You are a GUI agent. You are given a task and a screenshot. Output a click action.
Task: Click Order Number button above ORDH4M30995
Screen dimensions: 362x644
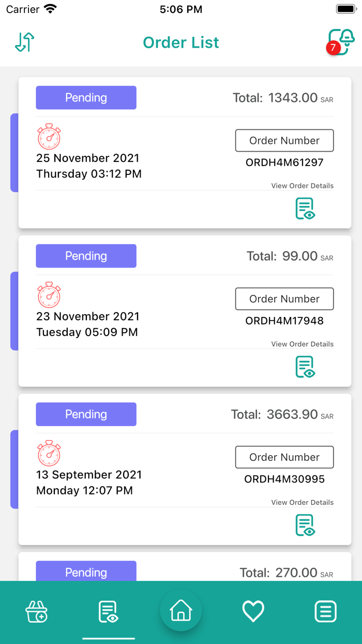point(284,457)
